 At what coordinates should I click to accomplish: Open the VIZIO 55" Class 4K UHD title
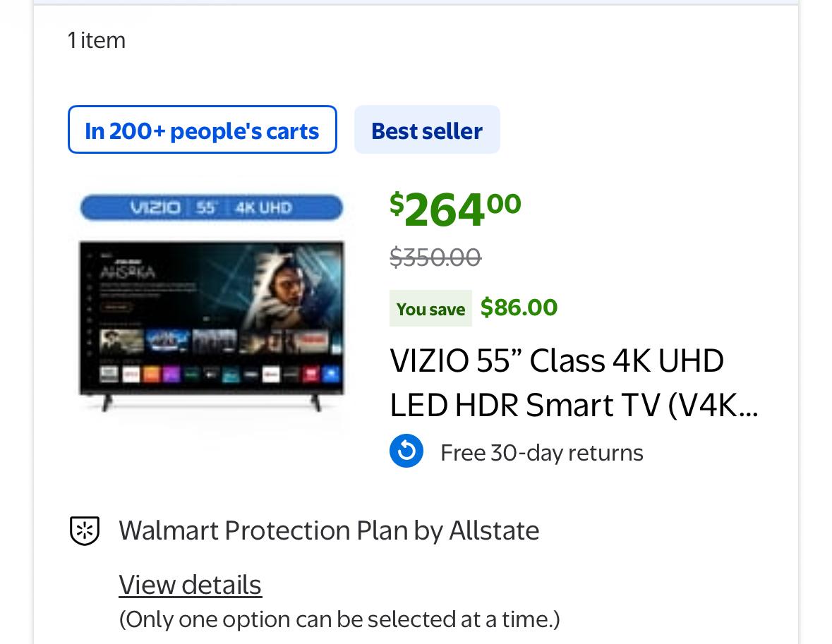click(557, 360)
